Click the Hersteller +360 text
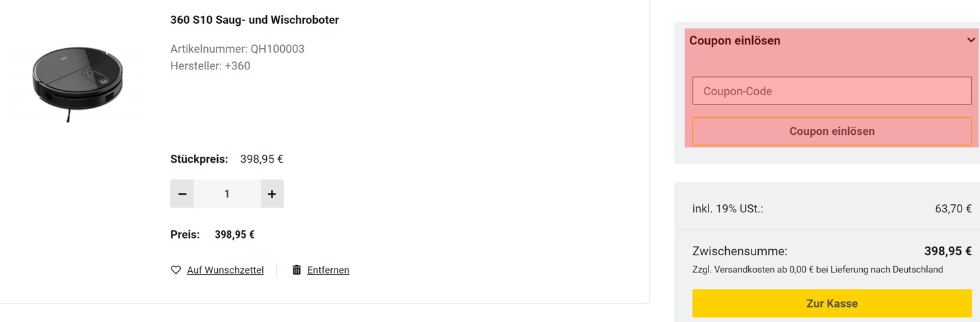This screenshot has height=322, width=980. coord(210,66)
